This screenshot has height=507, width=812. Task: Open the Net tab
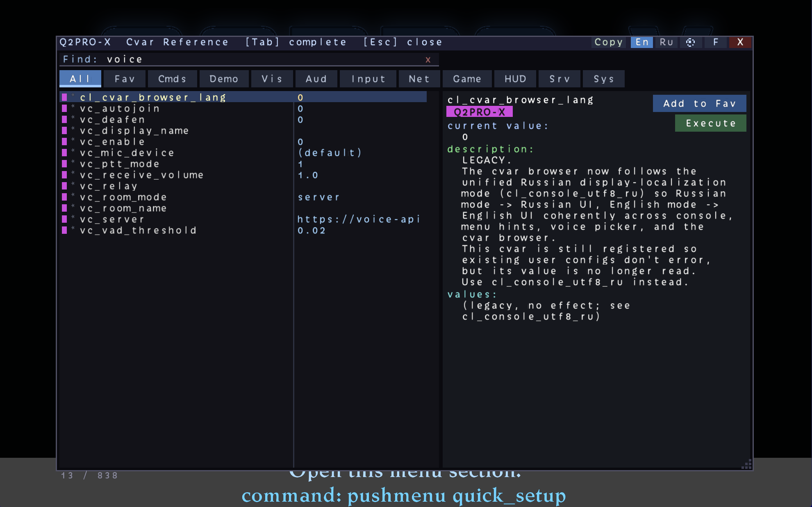coord(419,79)
